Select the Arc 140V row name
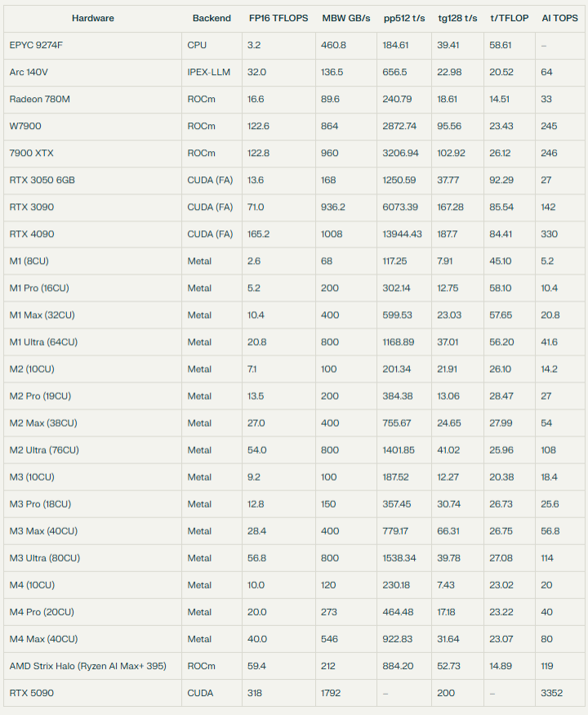Image resolution: width=588 pixels, height=715 pixels. (31, 73)
